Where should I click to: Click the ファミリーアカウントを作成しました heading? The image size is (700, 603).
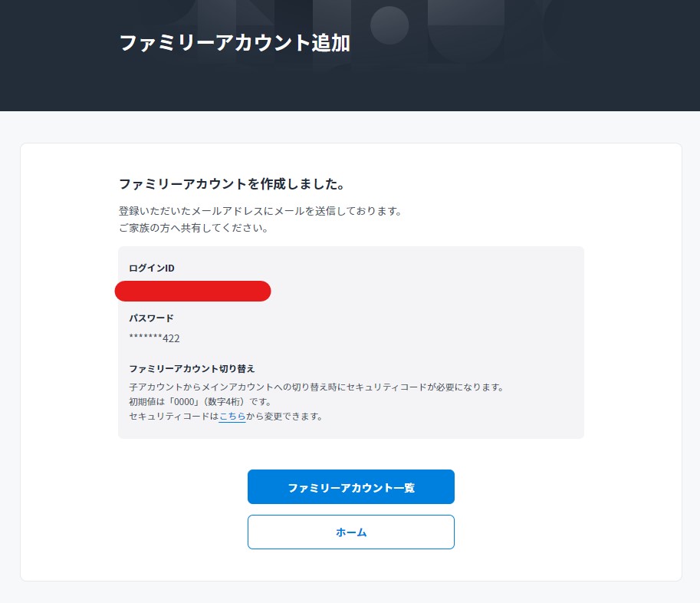[x=232, y=184]
